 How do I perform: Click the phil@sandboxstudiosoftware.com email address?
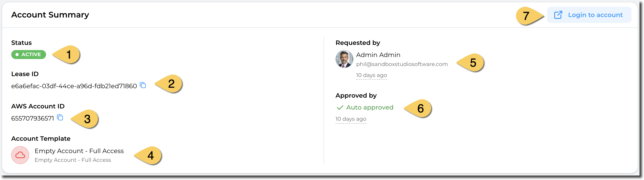click(x=402, y=64)
